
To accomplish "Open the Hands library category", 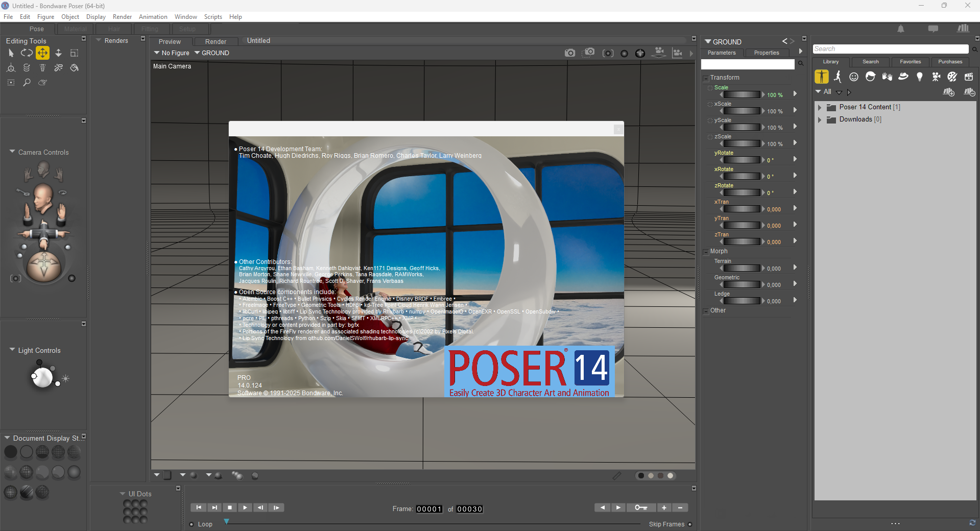I will tap(887, 77).
